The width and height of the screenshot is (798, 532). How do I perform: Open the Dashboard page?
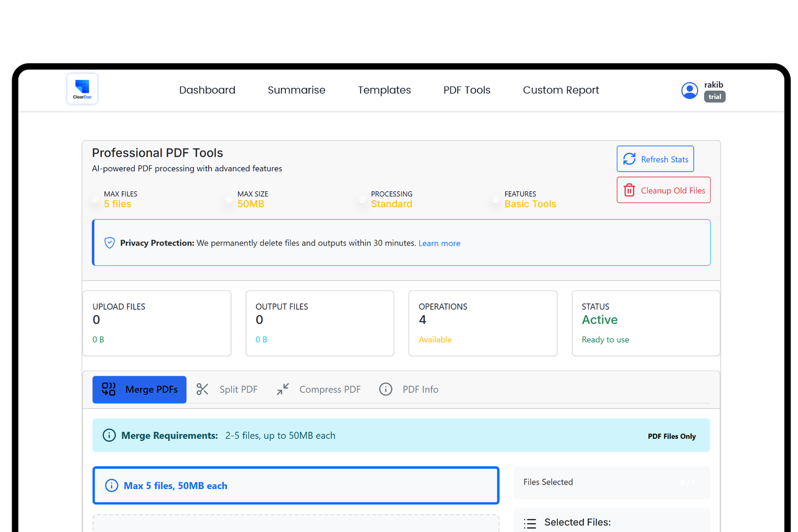coord(207,90)
